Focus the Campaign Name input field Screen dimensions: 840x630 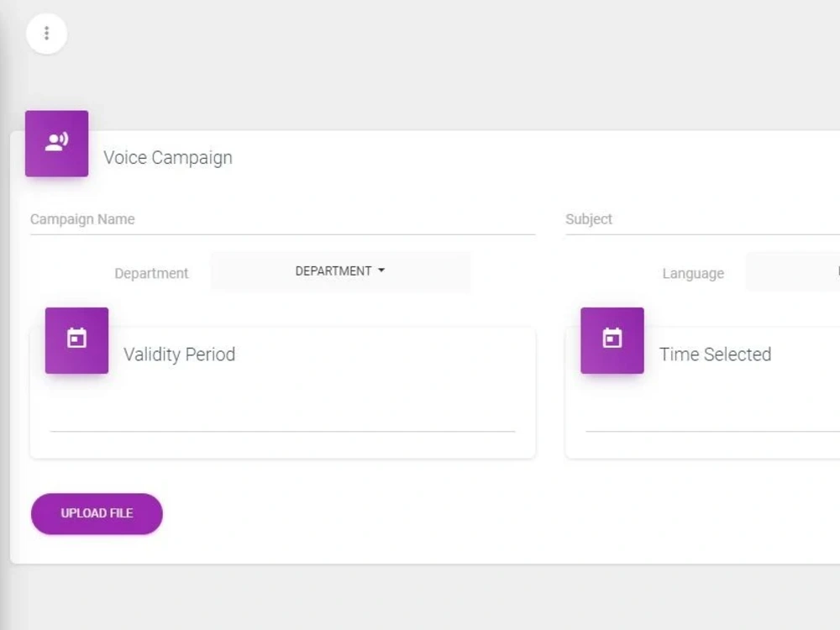(283, 219)
